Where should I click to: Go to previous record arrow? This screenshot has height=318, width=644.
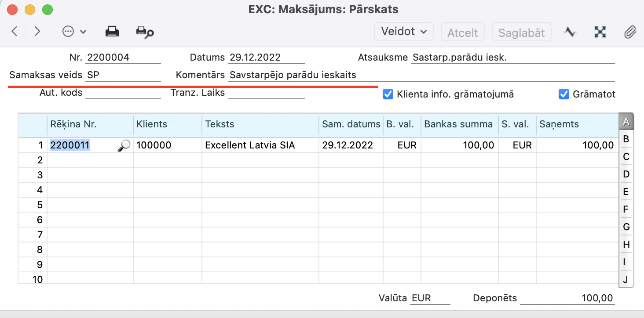[15, 32]
